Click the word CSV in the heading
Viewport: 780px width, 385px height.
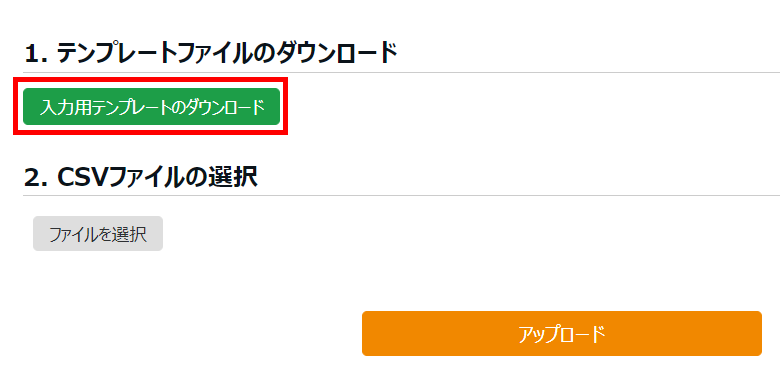[x=81, y=177]
